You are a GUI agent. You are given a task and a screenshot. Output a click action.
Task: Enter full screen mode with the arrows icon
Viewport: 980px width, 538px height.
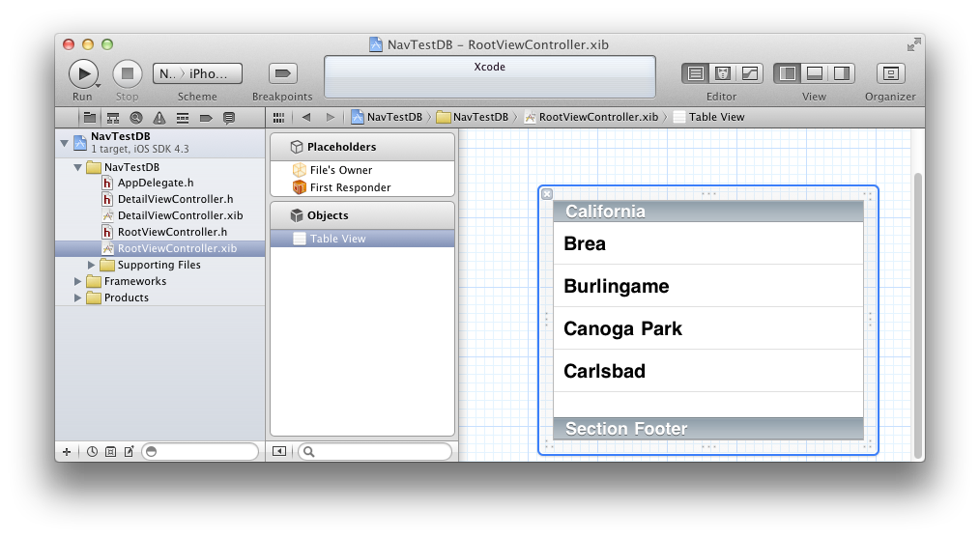(913, 44)
